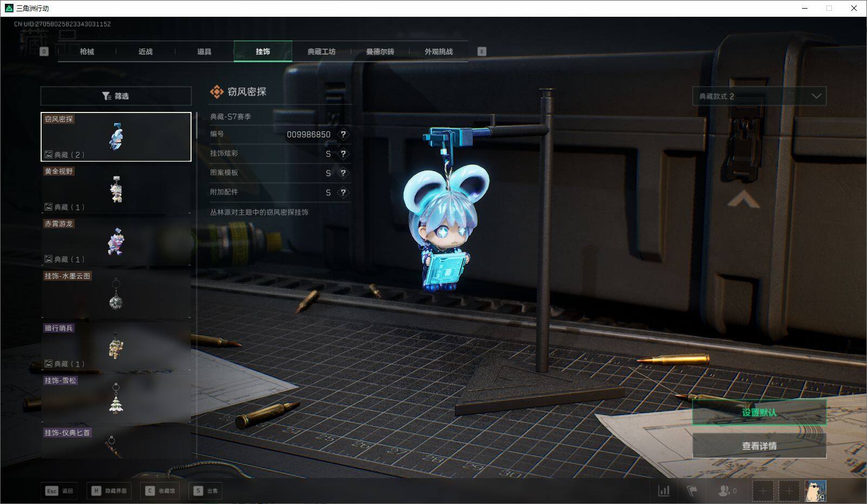Choose the 赤霄游龙 charm card

116,241
